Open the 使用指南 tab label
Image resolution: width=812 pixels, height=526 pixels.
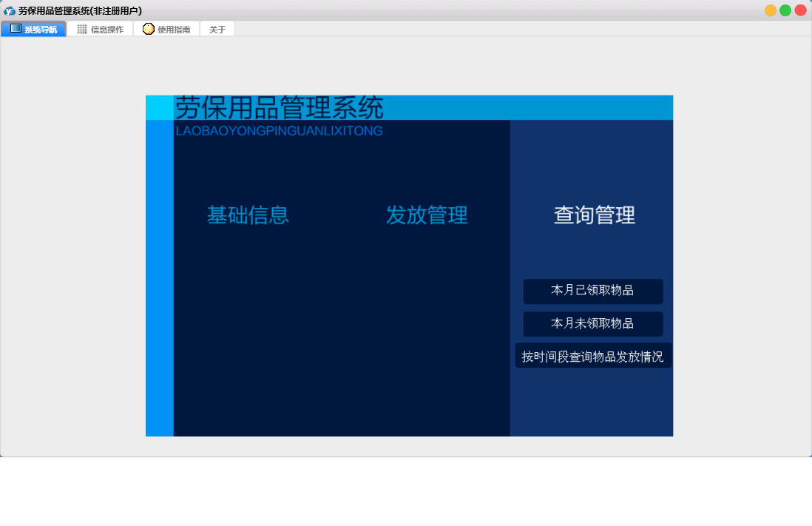174,30
